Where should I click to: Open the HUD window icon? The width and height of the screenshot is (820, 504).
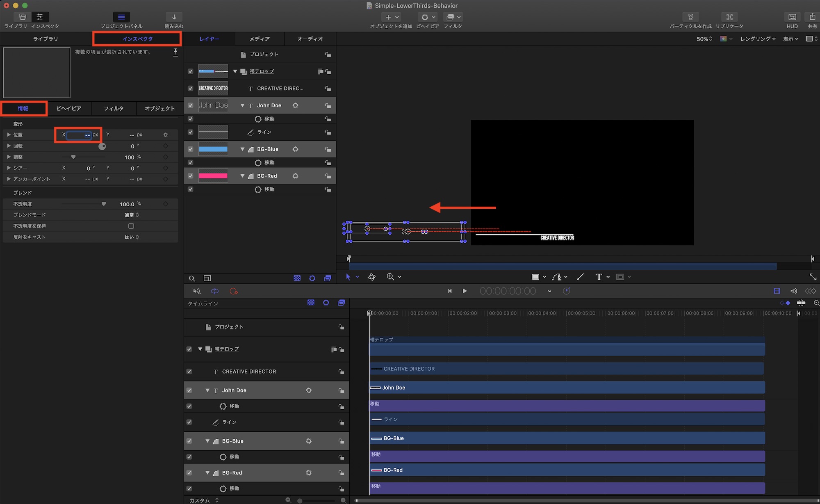(792, 17)
